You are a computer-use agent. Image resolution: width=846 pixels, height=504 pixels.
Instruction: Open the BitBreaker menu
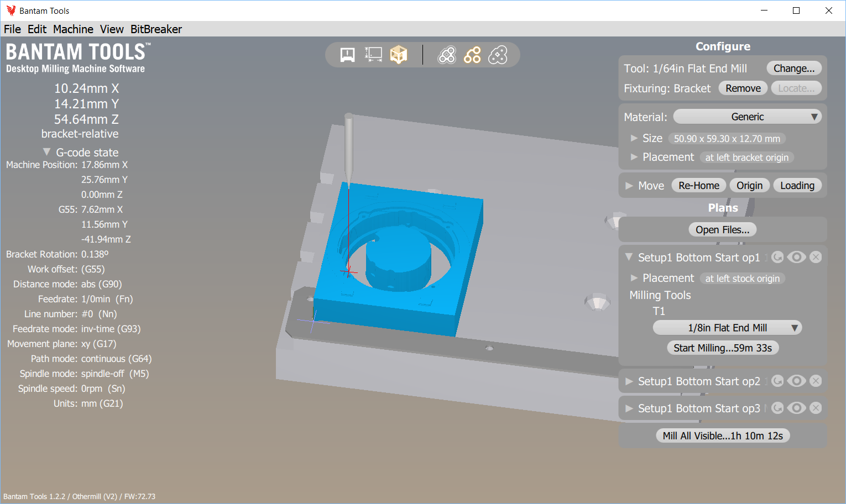coord(156,29)
